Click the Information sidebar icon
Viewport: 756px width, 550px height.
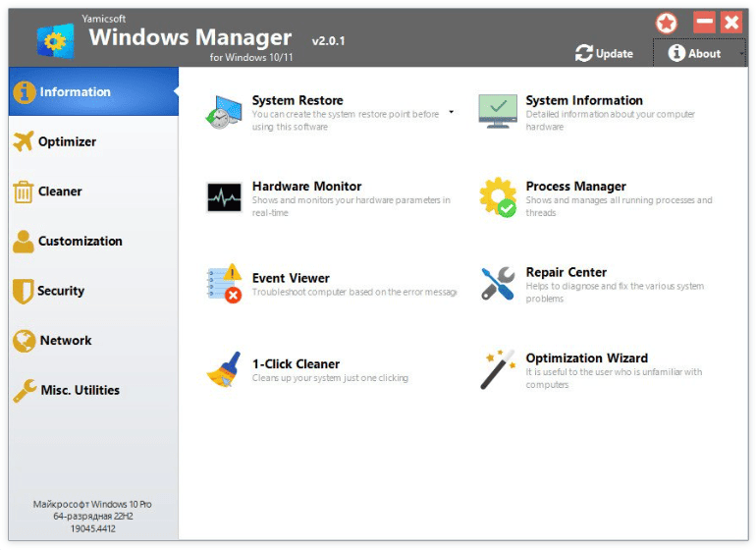(x=25, y=91)
